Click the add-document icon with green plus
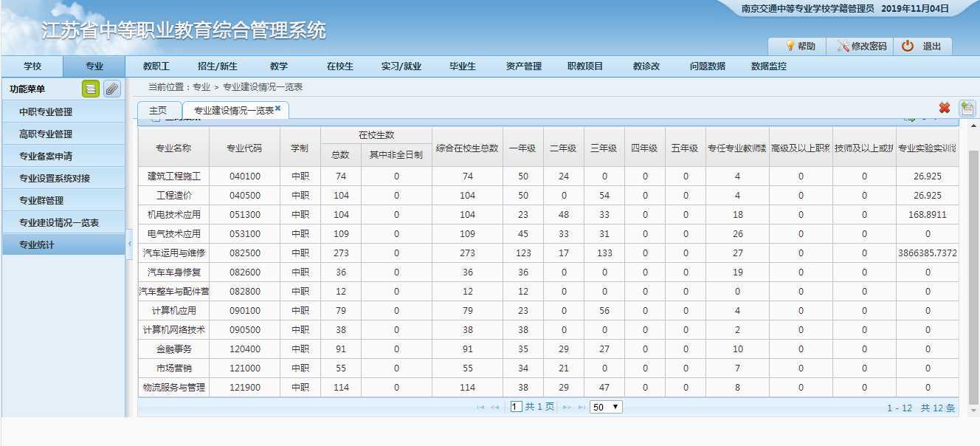The image size is (980, 446). (x=967, y=109)
